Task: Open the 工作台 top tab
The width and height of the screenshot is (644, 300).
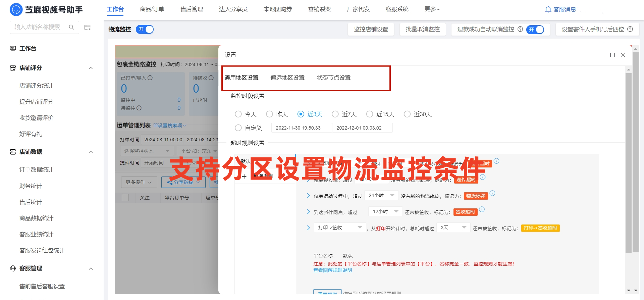Action: click(115, 9)
